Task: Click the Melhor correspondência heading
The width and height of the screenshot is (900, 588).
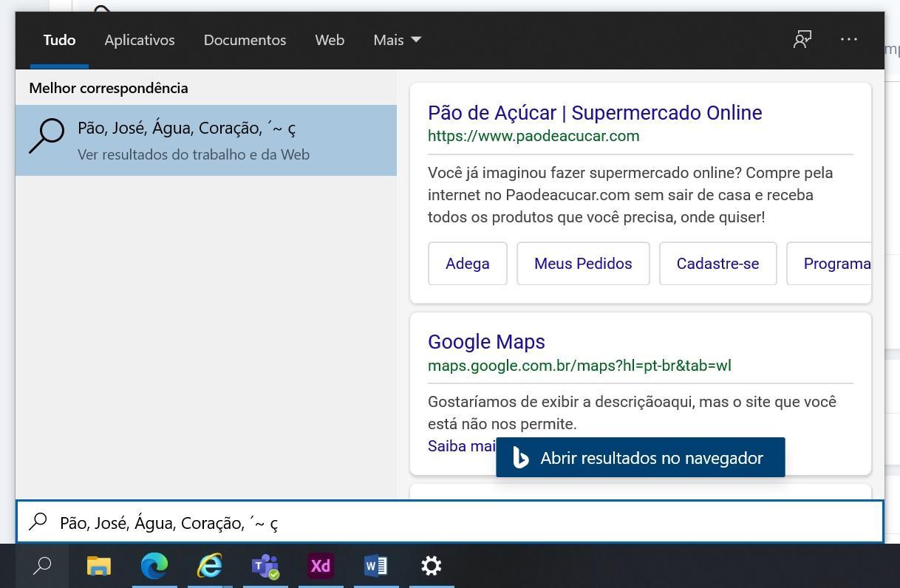Action: coord(109,88)
